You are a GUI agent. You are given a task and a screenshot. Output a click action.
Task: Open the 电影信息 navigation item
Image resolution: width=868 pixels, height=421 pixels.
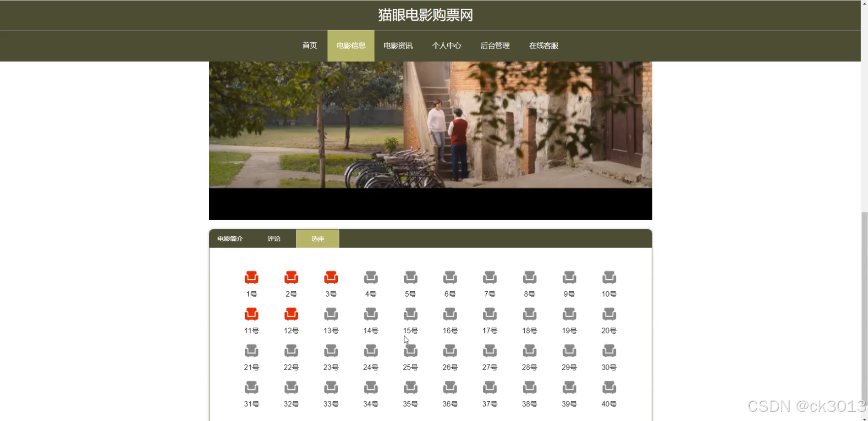[x=351, y=45]
